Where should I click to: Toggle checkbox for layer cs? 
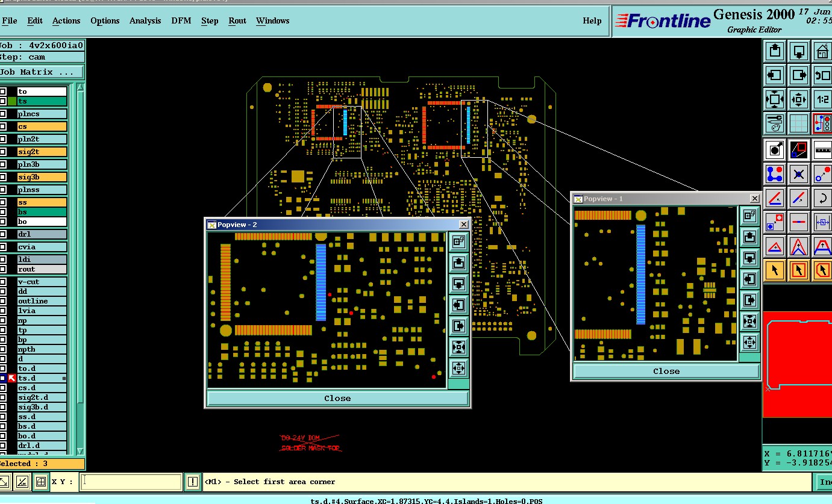(x=3, y=126)
